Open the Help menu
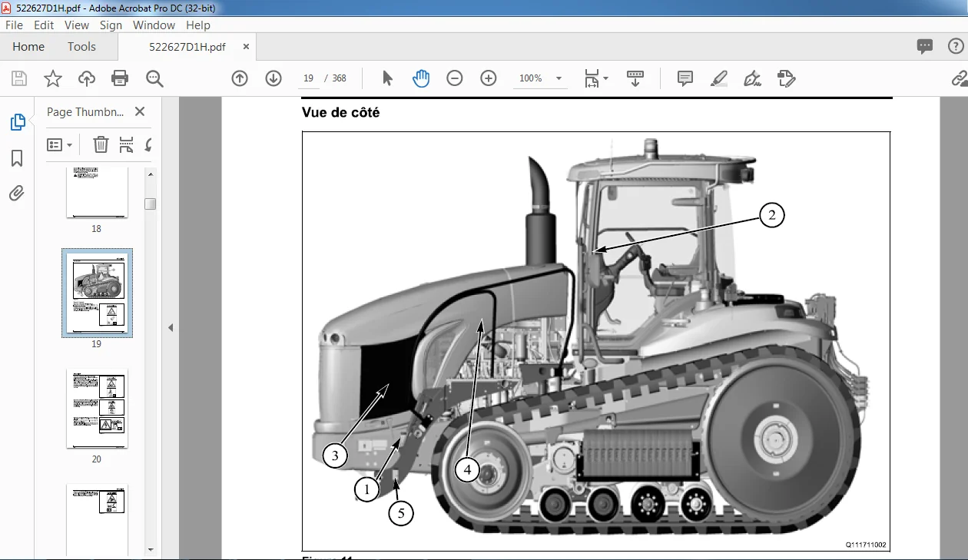Screen dimensions: 968x560 [198, 25]
